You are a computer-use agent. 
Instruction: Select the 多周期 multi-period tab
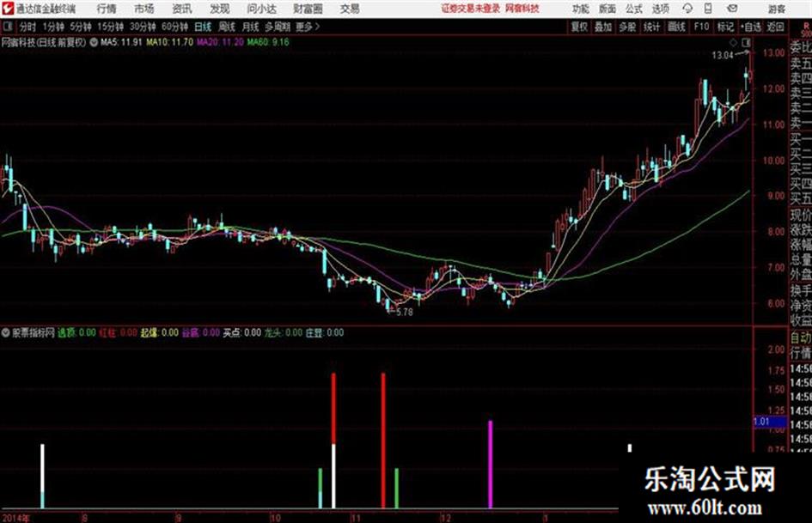point(278,27)
